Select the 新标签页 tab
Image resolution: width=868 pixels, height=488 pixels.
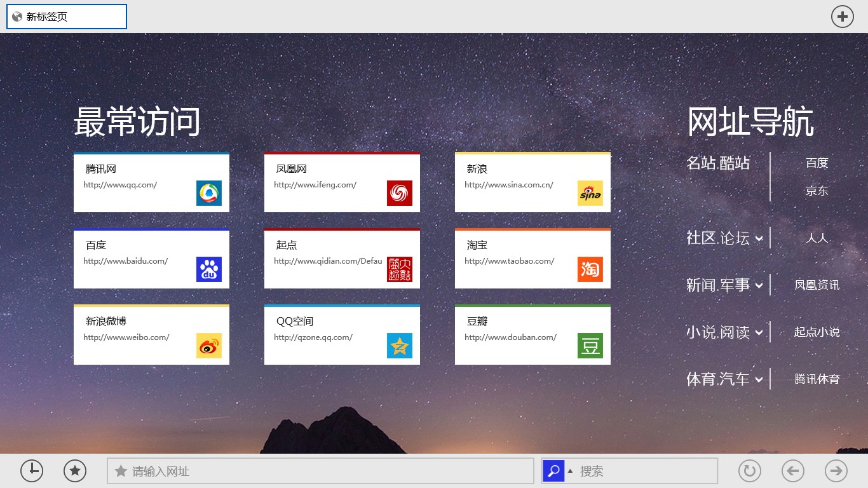click(x=67, y=17)
